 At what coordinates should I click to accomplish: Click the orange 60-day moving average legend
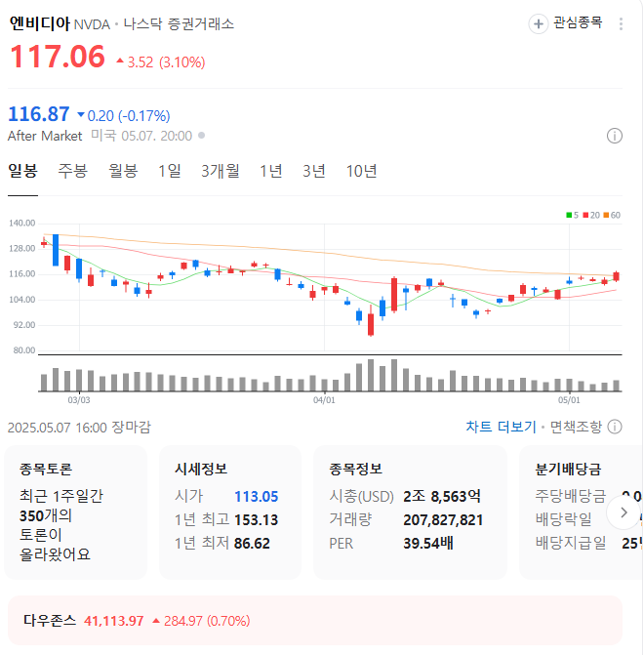click(612, 215)
